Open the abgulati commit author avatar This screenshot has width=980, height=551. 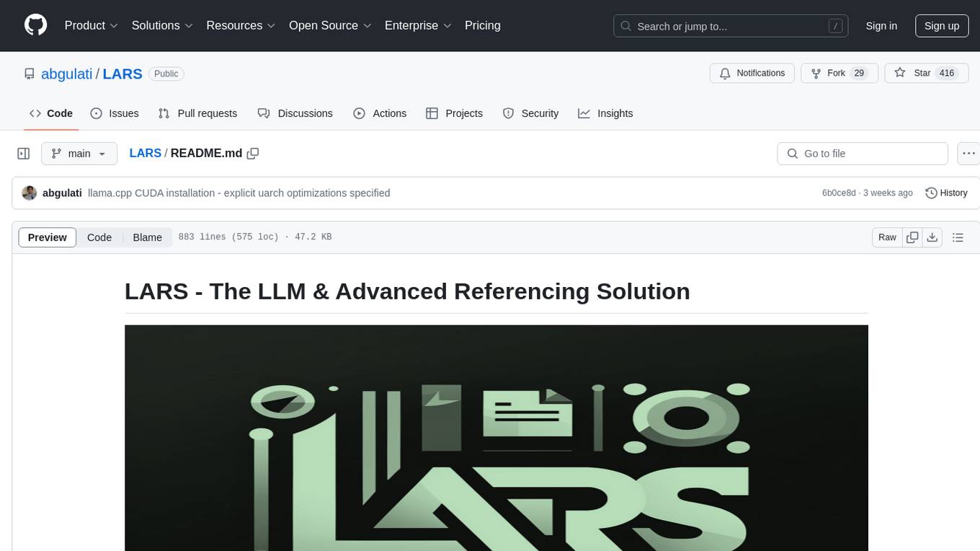pyautogui.click(x=30, y=193)
